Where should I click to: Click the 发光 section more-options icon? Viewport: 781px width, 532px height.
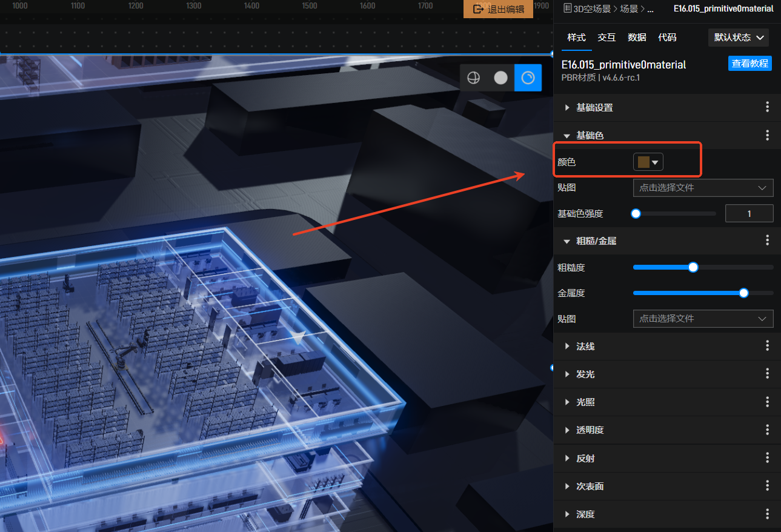pyautogui.click(x=767, y=374)
